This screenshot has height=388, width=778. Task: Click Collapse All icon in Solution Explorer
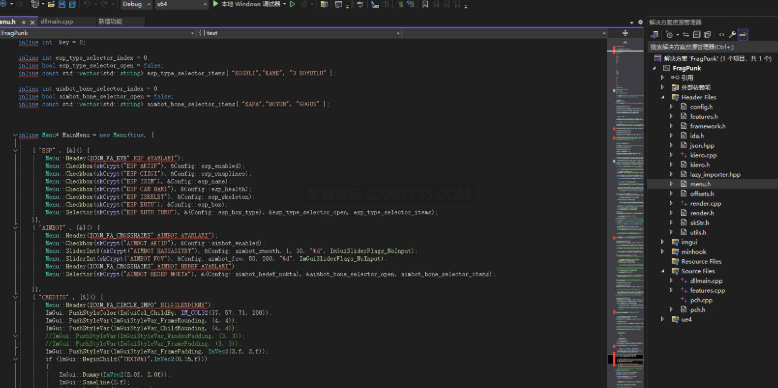pyautogui.click(x=696, y=35)
